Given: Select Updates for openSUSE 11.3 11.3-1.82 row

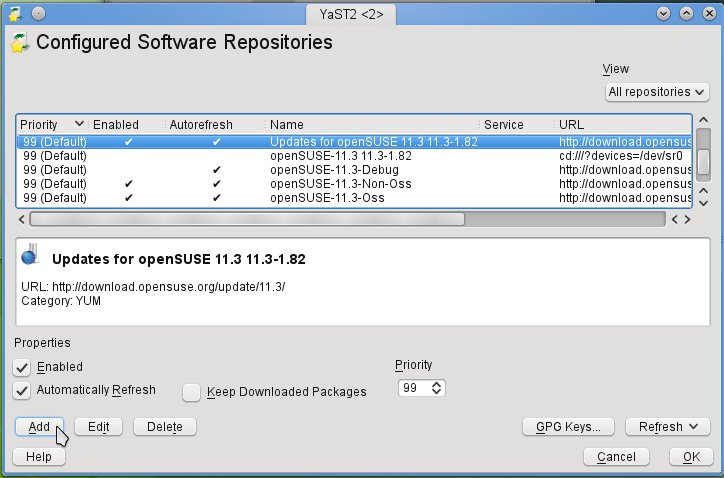Looking at the screenshot, I should pyautogui.click(x=355, y=142).
